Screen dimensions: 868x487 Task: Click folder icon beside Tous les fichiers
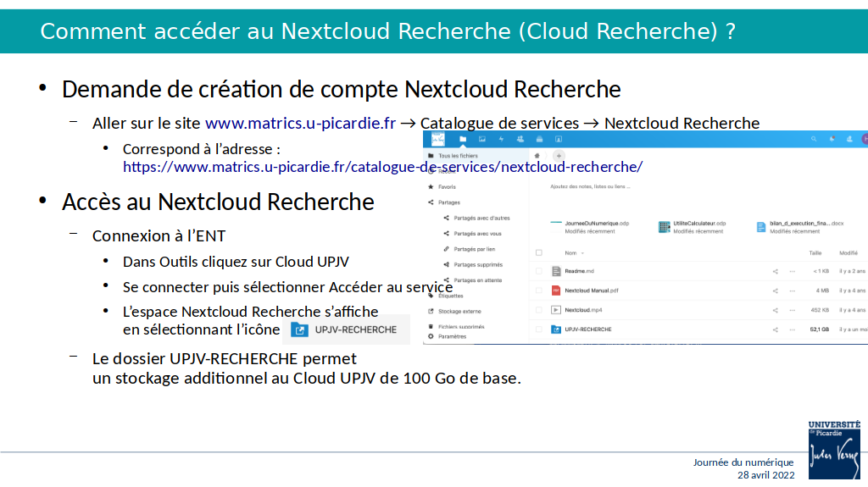pyautogui.click(x=431, y=156)
